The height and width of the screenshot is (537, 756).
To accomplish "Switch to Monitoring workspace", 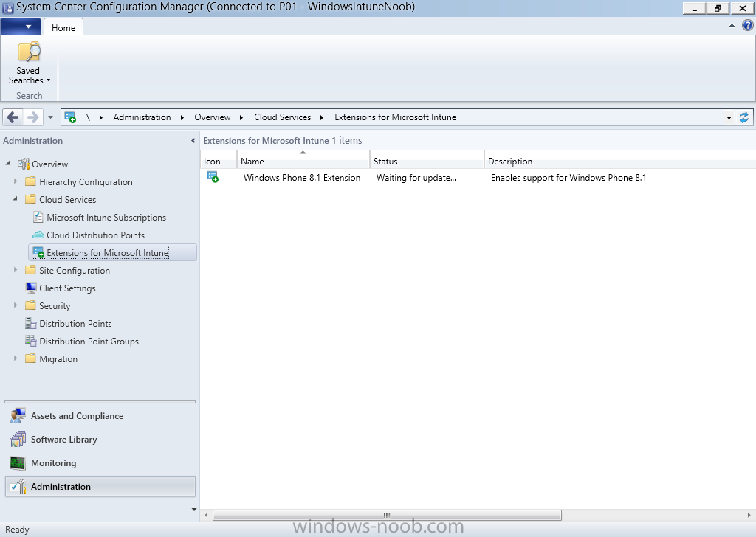I will pyautogui.click(x=100, y=462).
